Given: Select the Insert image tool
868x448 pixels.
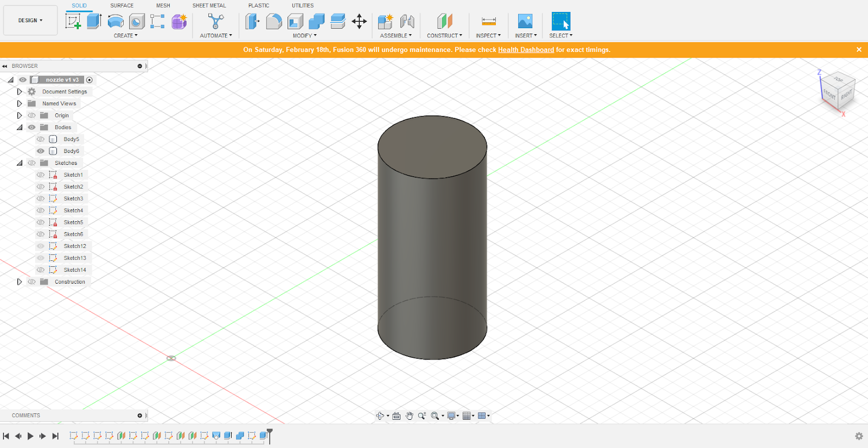Looking at the screenshot, I should pyautogui.click(x=525, y=21).
